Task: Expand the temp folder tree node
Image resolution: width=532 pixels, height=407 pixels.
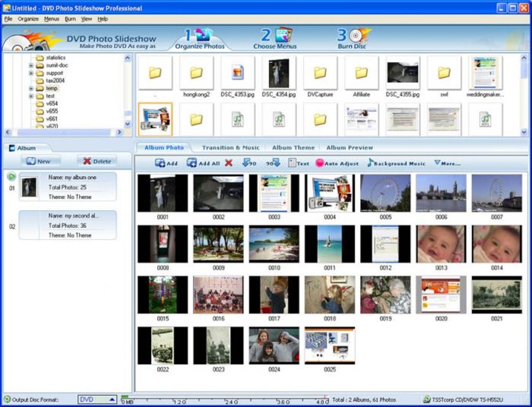Action: pyautogui.click(x=31, y=89)
